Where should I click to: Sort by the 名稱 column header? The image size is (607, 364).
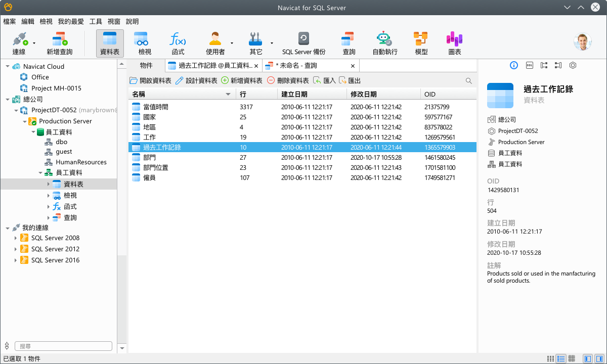pyautogui.click(x=182, y=95)
